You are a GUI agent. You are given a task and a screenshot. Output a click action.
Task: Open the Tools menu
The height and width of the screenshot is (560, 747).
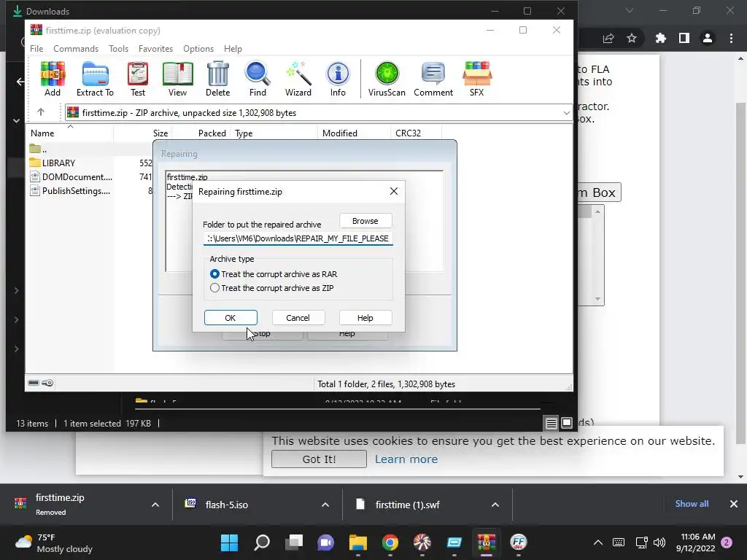[x=118, y=49]
